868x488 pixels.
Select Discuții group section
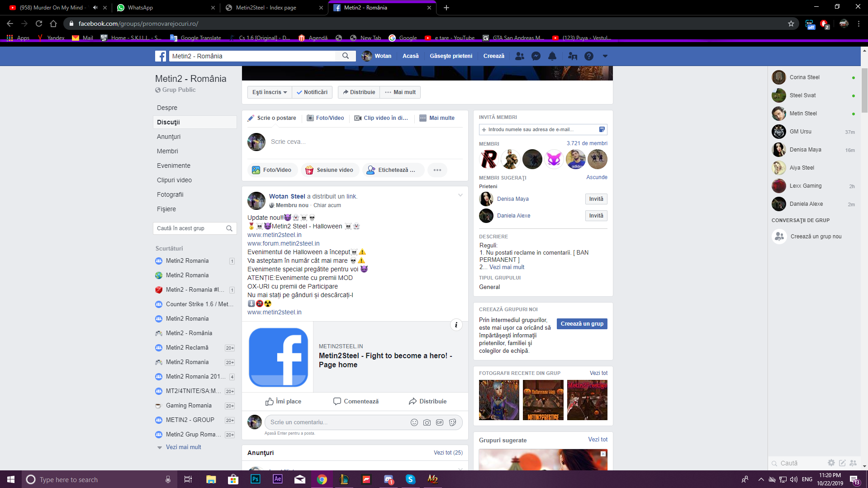tap(195, 122)
